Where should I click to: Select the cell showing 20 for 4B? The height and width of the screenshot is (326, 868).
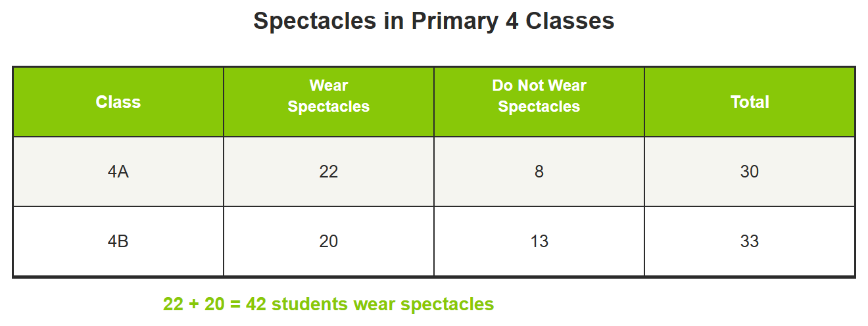coord(329,241)
